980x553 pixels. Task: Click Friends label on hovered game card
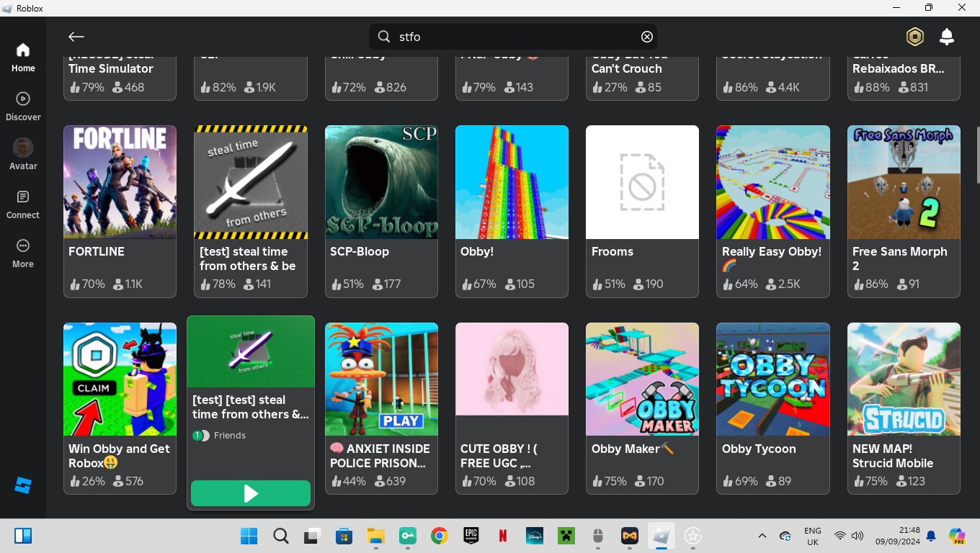click(x=230, y=436)
